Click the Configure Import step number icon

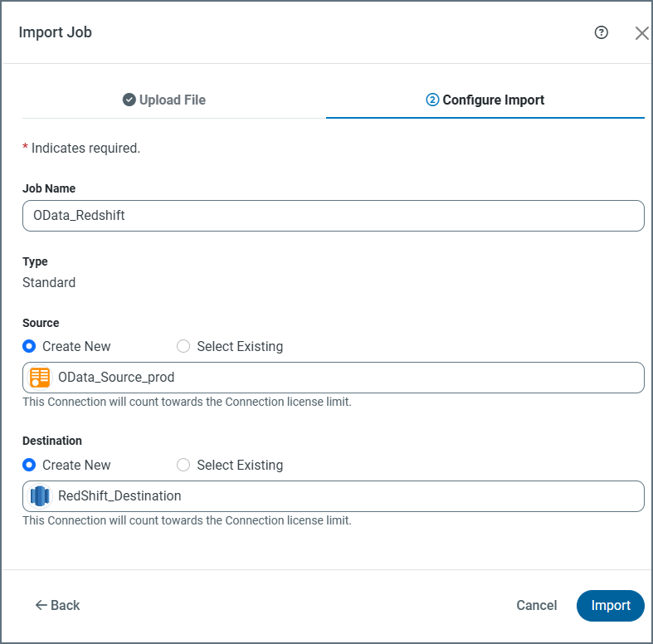(x=432, y=100)
